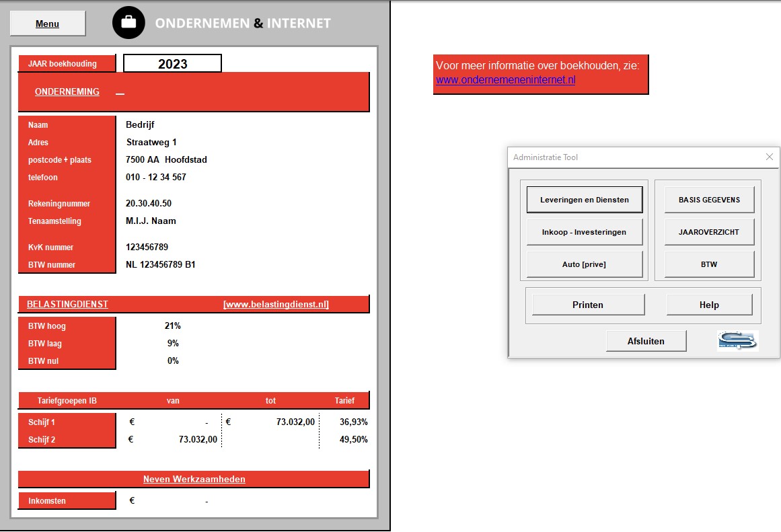Select the 2023 bookkeeping year field
781x532 pixels.
[x=172, y=64]
